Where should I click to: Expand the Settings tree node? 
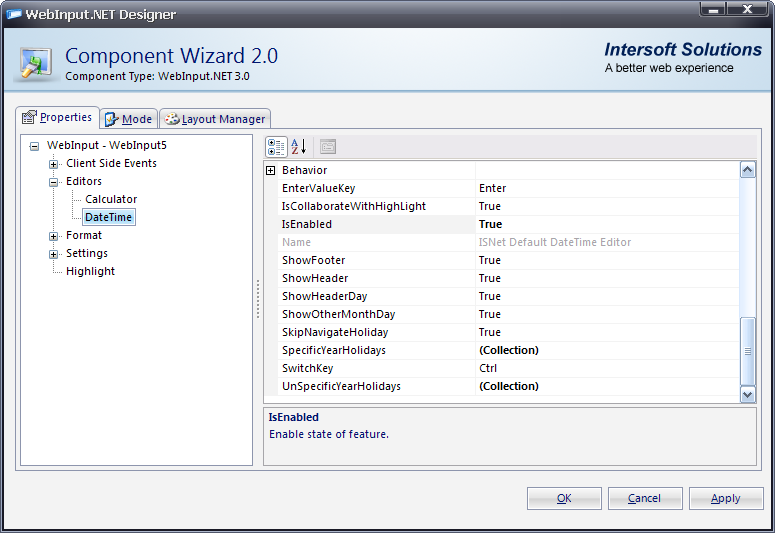pyautogui.click(x=54, y=254)
